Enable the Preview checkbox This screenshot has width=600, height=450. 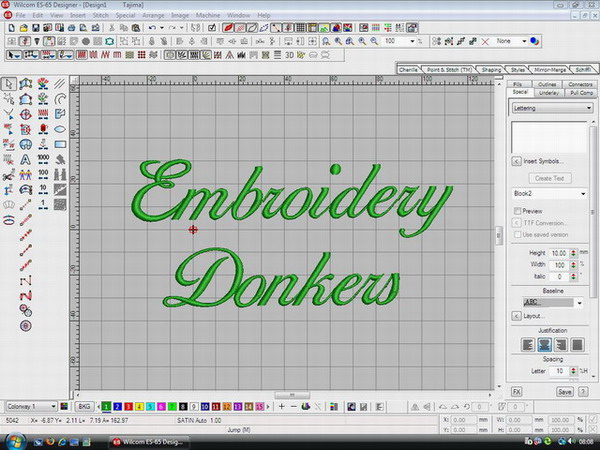click(x=517, y=211)
